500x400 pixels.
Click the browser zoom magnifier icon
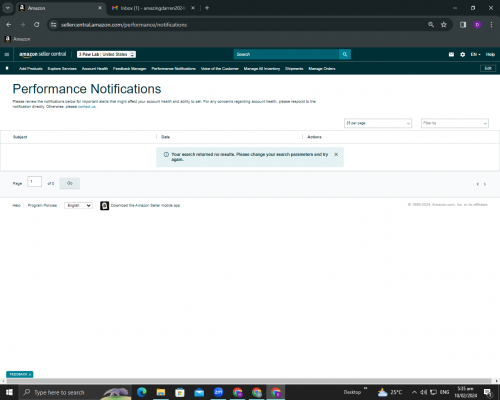pyautogui.click(x=431, y=25)
